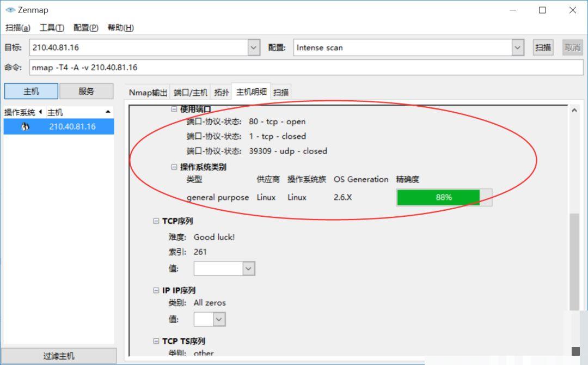Select host row 210.40.81.16
Image resolution: width=588 pixels, height=365 pixels.
[x=59, y=127]
